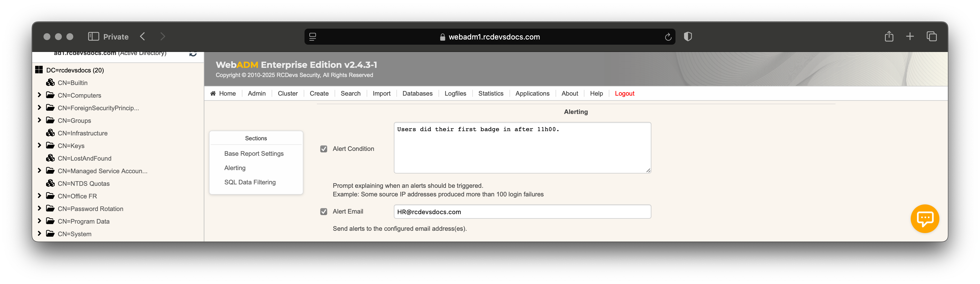This screenshot has height=284, width=980.
Task: Click the webadm1.rcdevsdocs.com address bar
Action: click(x=490, y=37)
